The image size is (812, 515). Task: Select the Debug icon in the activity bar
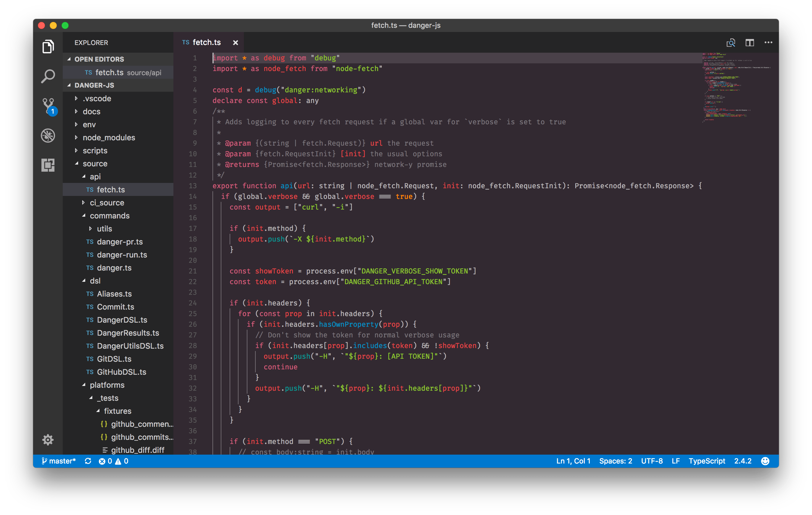coord(48,135)
